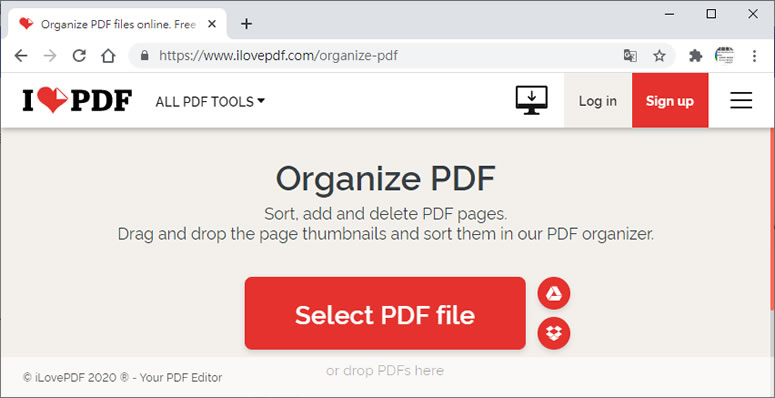The image size is (775, 398).
Task: Click the browser forward arrow
Action: (x=50, y=55)
